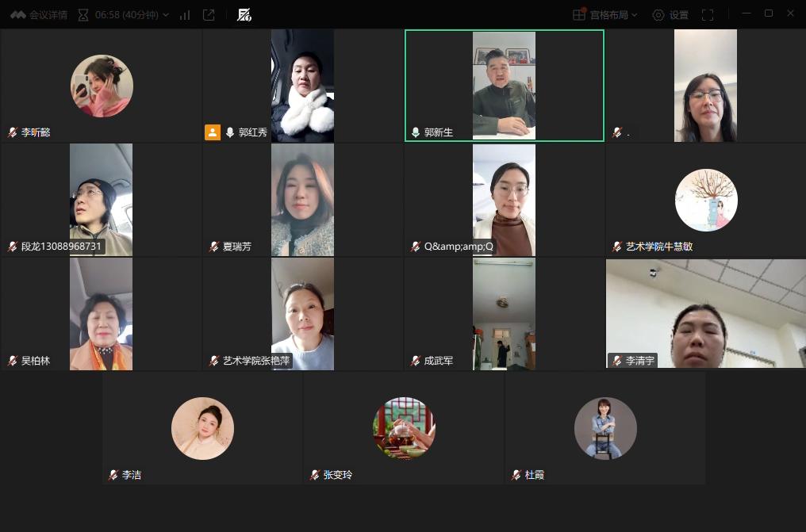Select 张变玲's teapot avatar tile
The width and height of the screenshot is (806, 532).
click(x=404, y=428)
